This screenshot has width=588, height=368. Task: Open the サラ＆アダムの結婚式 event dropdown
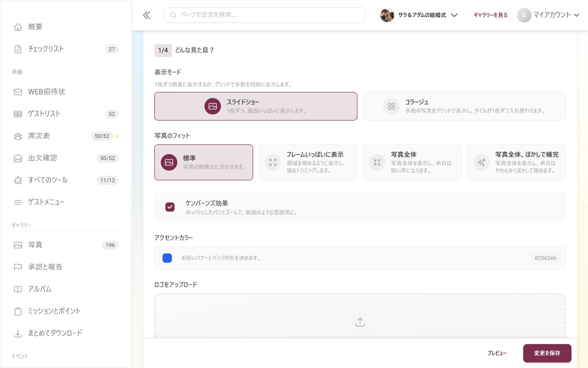tap(419, 15)
